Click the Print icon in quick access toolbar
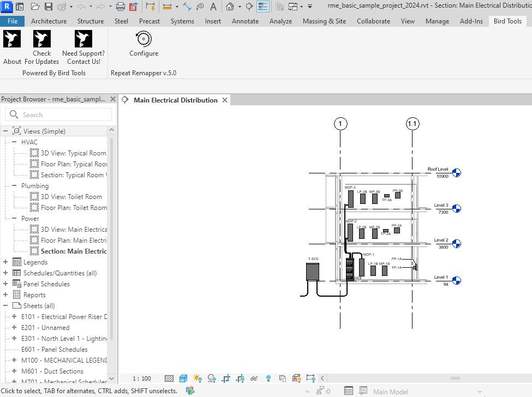The image size is (532, 397). (x=120, y=7)
